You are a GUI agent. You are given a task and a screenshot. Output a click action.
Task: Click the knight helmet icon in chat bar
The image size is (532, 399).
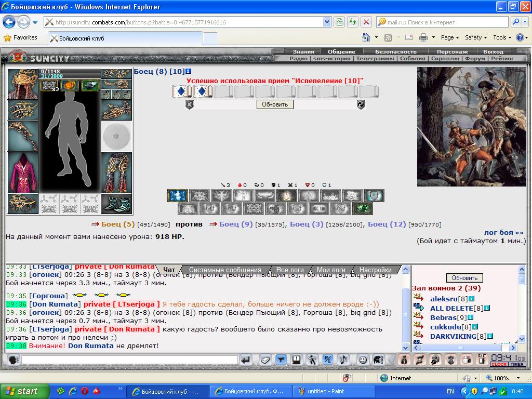[378, 360]
